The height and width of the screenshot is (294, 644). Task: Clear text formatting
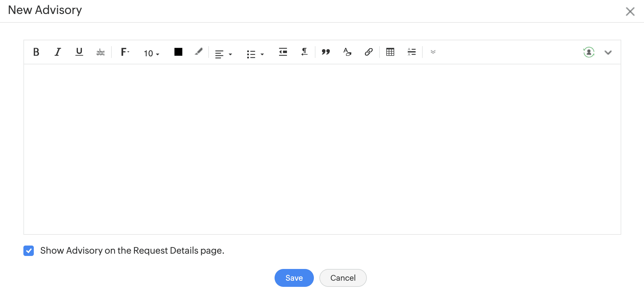347,52
